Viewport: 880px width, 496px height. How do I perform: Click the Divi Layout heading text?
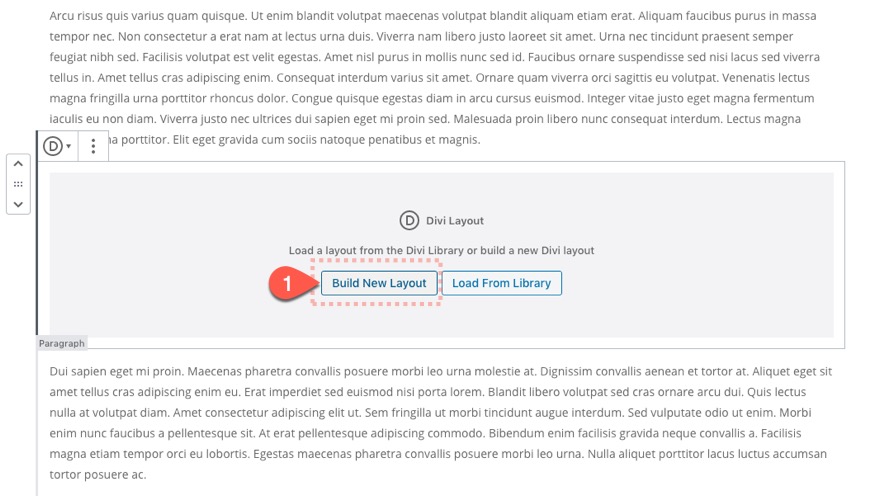[x=455, y=221]
